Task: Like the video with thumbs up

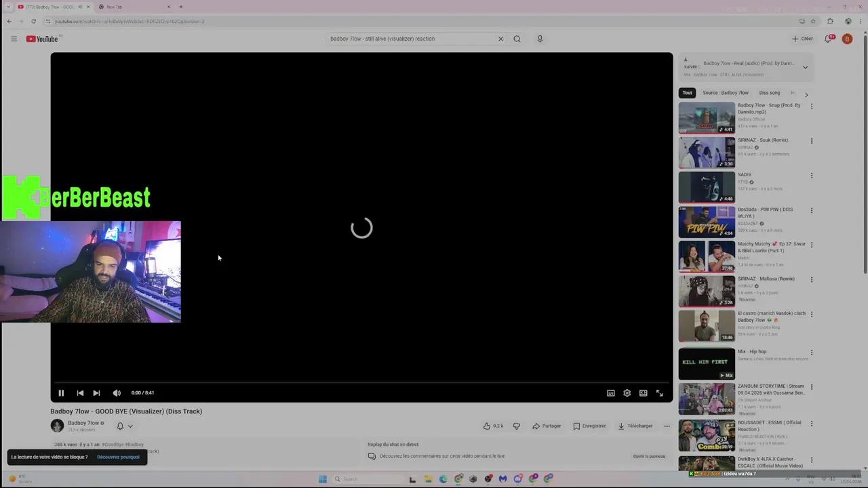Action: tap(493, 426)
